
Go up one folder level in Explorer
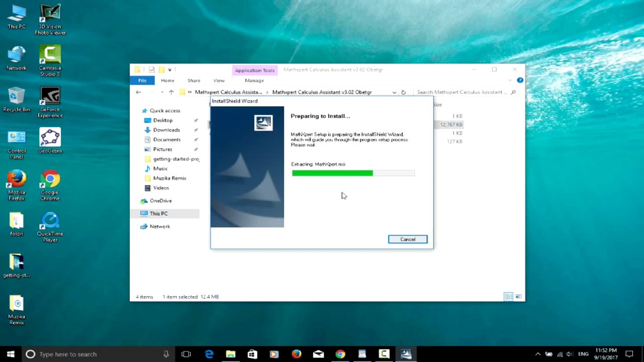click(x=171, y=92)
